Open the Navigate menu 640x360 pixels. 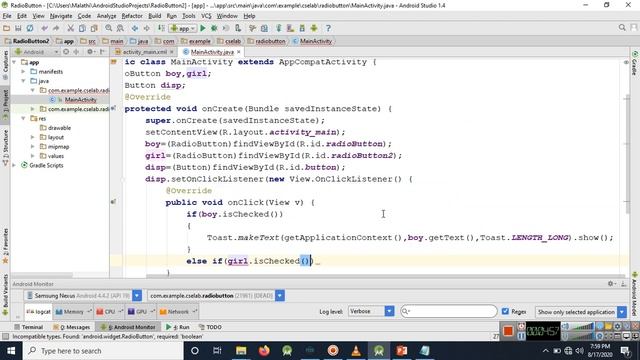pyautogui.click(x=61, y=16)
